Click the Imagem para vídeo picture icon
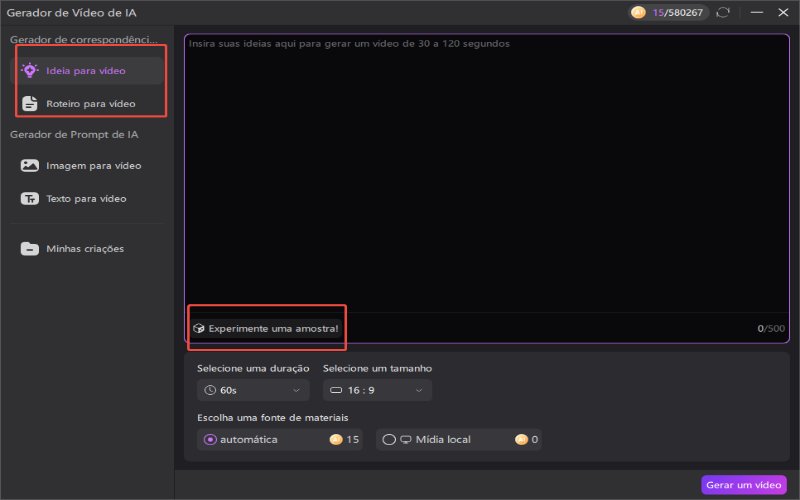The height and width of the screenshot is (500, 800). click(29, 166)
